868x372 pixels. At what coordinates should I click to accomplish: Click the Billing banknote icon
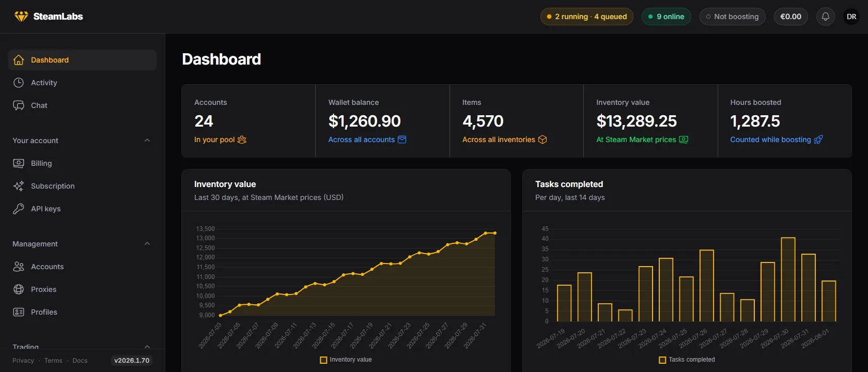[19, 163]
